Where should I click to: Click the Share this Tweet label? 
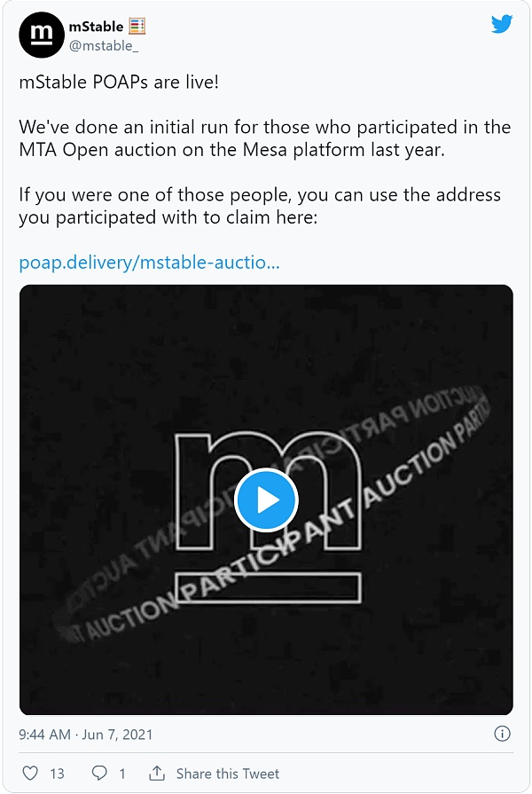pyautogui.click(x=227, y=774)
